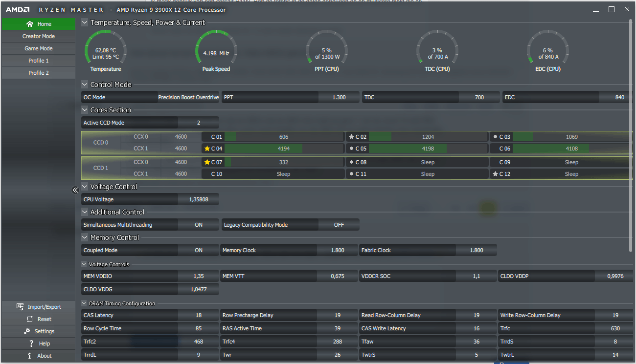
Task: Click the C 06 core speed bar 4108
Action: [x=571, y=149]
